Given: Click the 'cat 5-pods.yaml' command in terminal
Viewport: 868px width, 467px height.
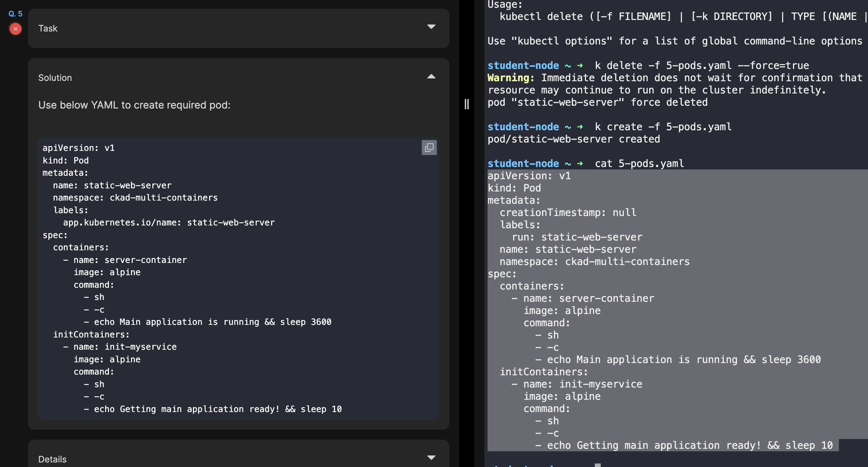Looking at the screenshot, I should tap(639, 163).
